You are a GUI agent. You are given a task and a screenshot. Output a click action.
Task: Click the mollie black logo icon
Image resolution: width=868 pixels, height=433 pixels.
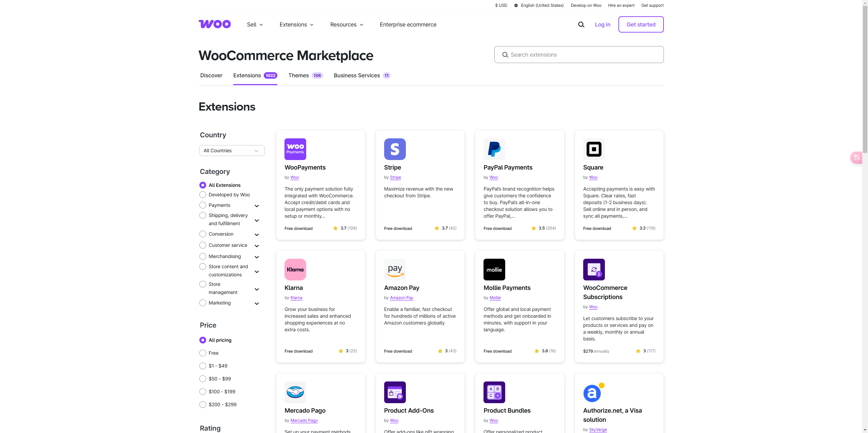pos(494,270)
